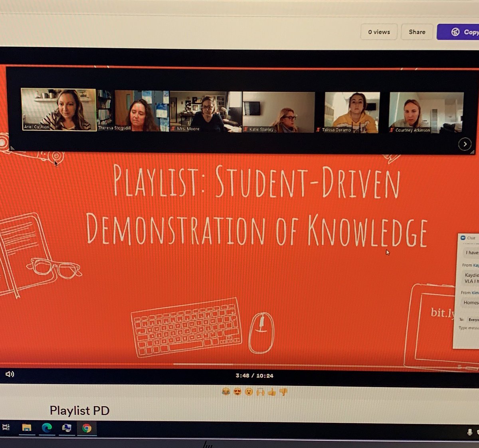The height and width of the screenshot is (448, 479).
Task: Select the Mrs. Moore video tile
Action: (x=206, y=112)
